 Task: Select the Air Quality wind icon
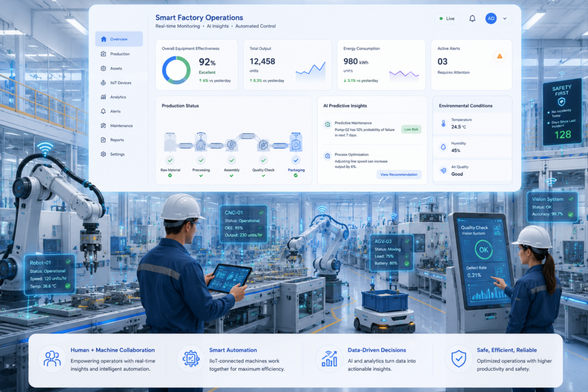(x=443, y=170)
